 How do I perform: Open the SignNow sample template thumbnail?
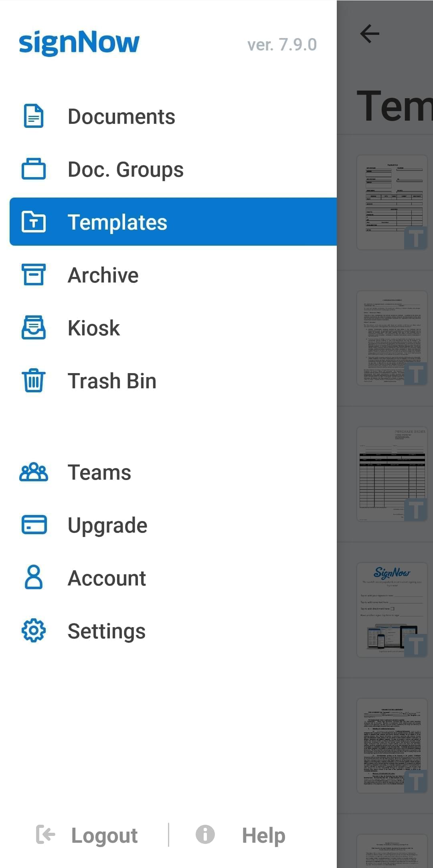(392, 610)
